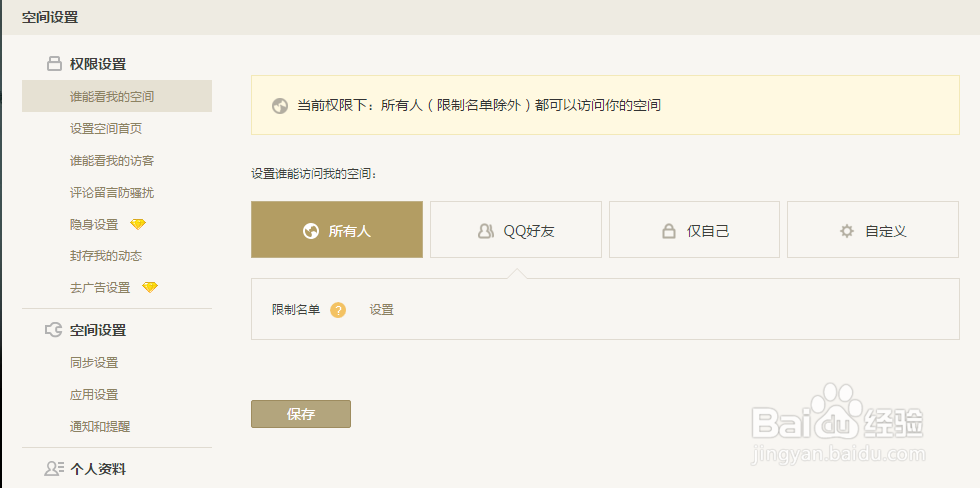This screenshot has width=980, height=488.
Task: Click the plug icon beside 空间设置 section
Action: pos(54,330)
